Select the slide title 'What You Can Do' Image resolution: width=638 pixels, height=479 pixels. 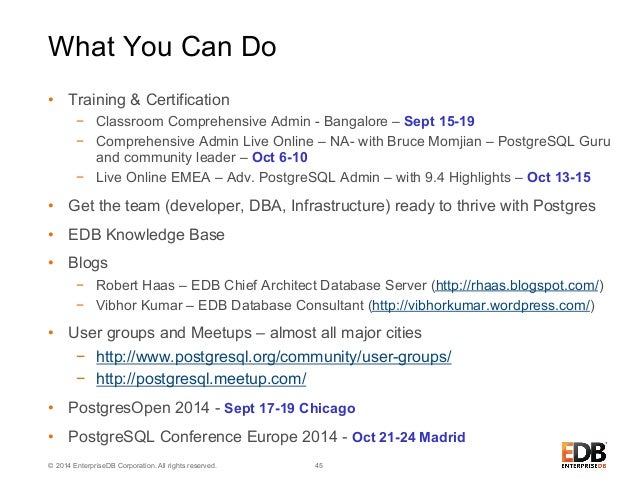click(162, 46)
